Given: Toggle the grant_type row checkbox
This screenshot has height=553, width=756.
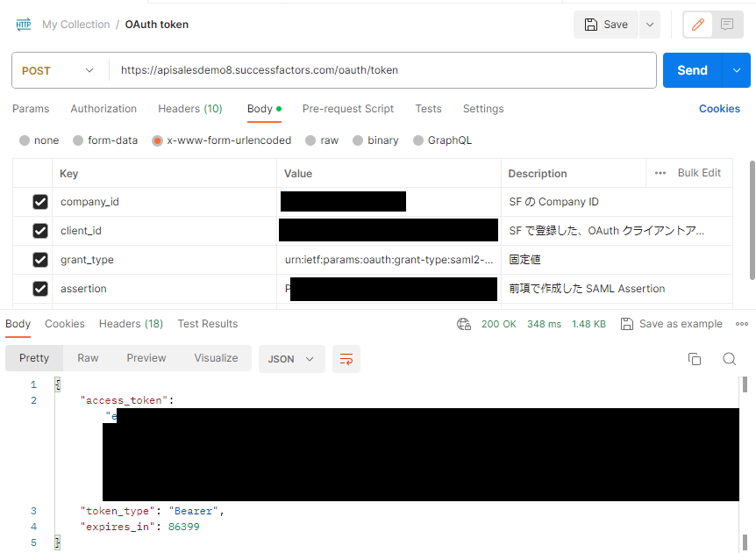Looking at the screenshot, I should (x=40, y=260).
